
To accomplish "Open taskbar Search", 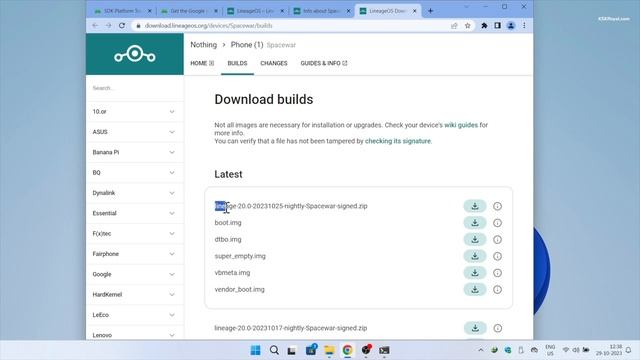I will (x=274, y=350).
